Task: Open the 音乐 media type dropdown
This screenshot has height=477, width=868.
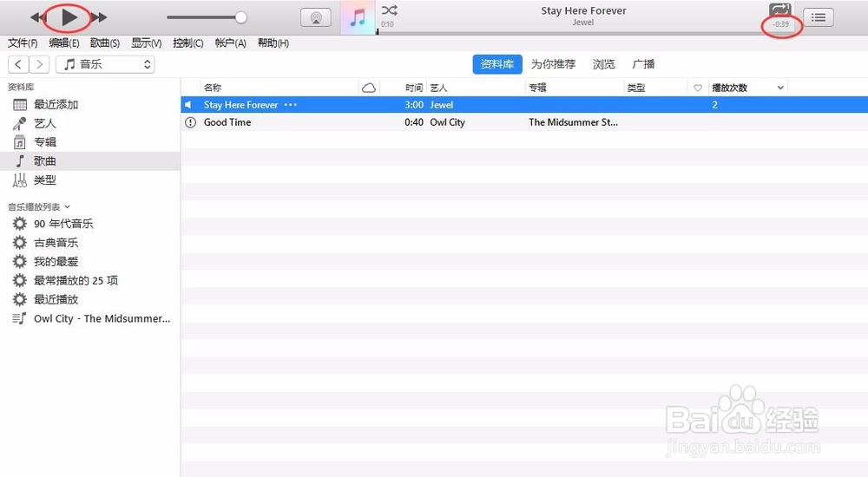Action: 105,64
